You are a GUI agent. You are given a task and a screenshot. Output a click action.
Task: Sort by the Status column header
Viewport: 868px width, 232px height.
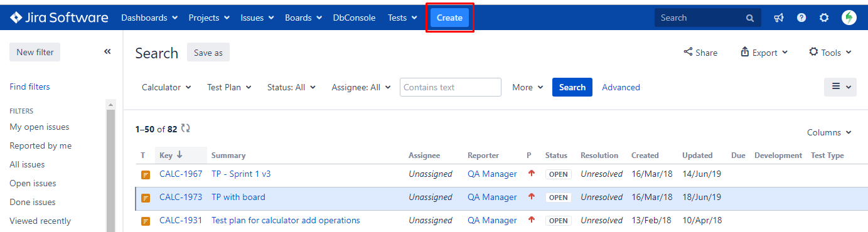[556, 155]
